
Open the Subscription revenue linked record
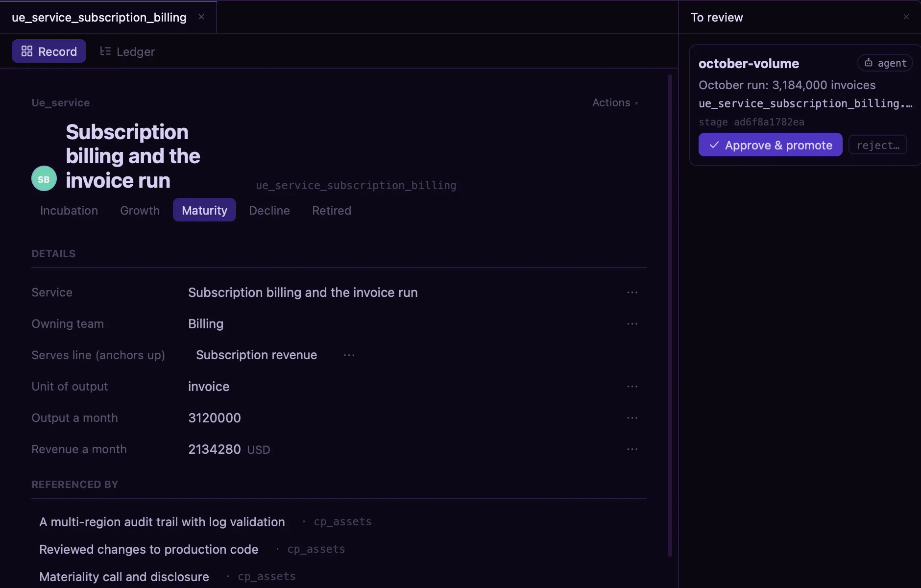257,355
